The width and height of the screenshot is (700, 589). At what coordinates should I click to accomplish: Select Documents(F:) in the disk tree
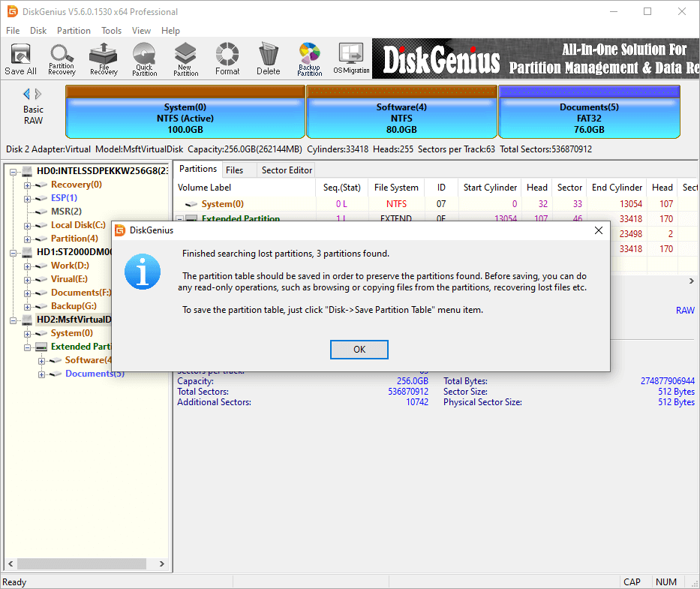pyautogui.click(x=81, y=293)
